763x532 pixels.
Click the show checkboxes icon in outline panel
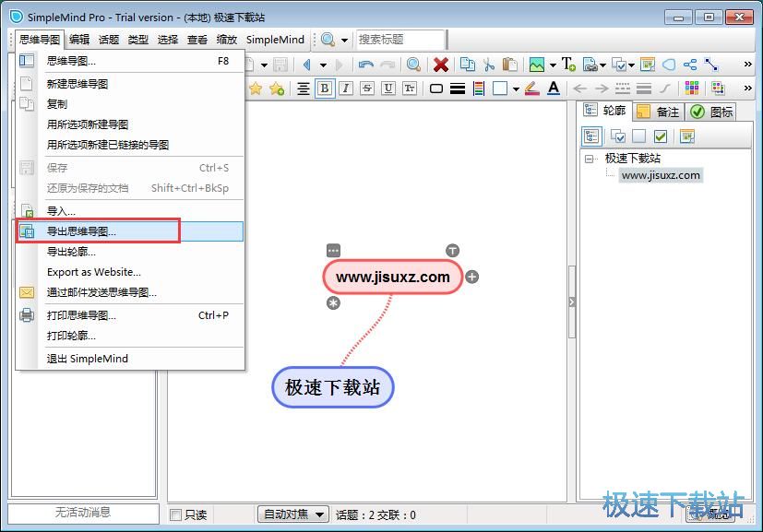click(618, 136)
